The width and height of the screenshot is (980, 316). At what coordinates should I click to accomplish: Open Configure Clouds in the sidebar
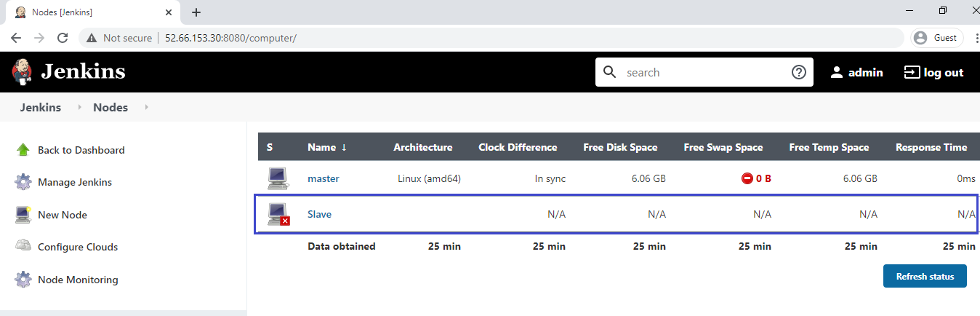(78, 247)
